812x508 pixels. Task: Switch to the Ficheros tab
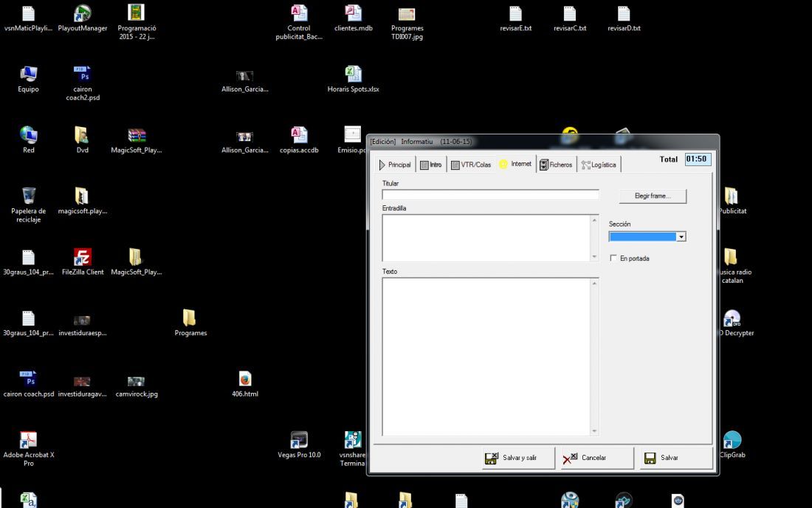click(556, 165)
